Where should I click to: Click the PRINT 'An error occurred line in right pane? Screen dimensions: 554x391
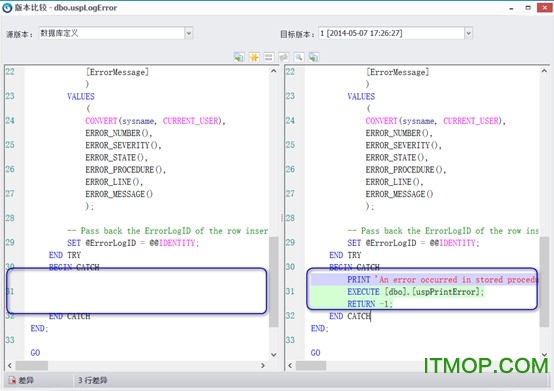(x=425, y=280)
